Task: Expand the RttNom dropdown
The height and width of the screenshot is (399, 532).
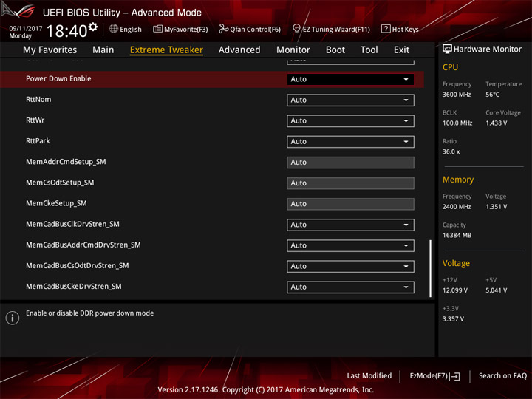Action: coord(350,100)
